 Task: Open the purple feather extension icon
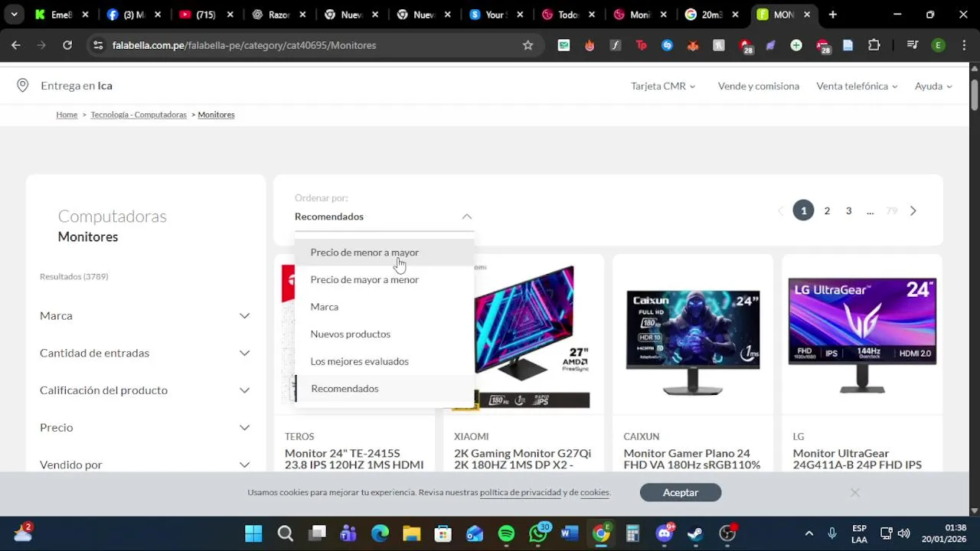(770, 45)
